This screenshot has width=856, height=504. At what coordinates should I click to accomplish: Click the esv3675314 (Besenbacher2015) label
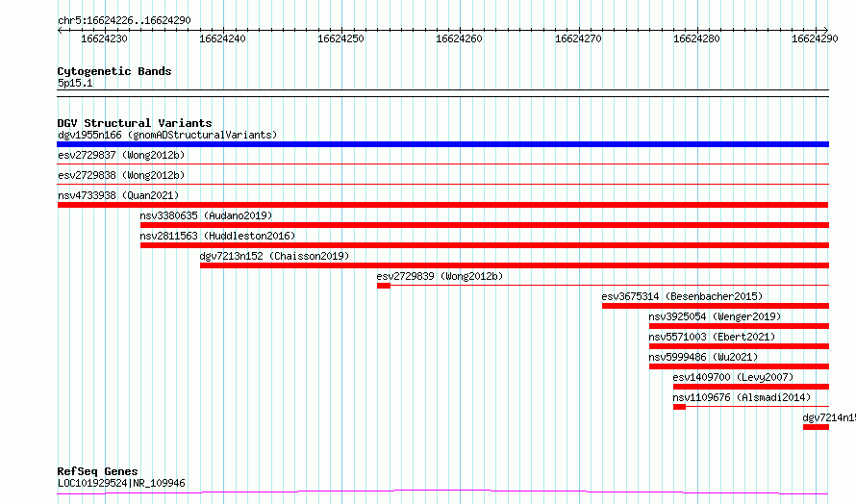(x=682, y=296)
